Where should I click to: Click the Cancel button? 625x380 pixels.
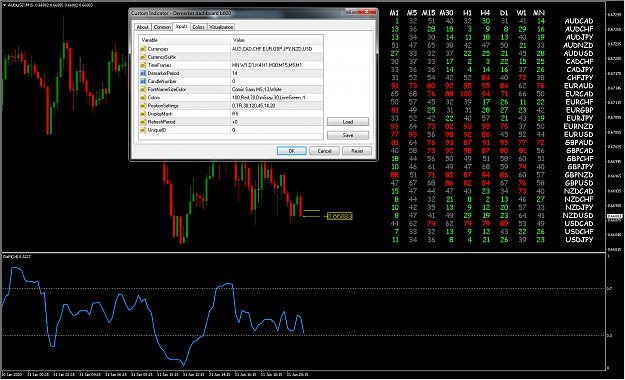324,151
